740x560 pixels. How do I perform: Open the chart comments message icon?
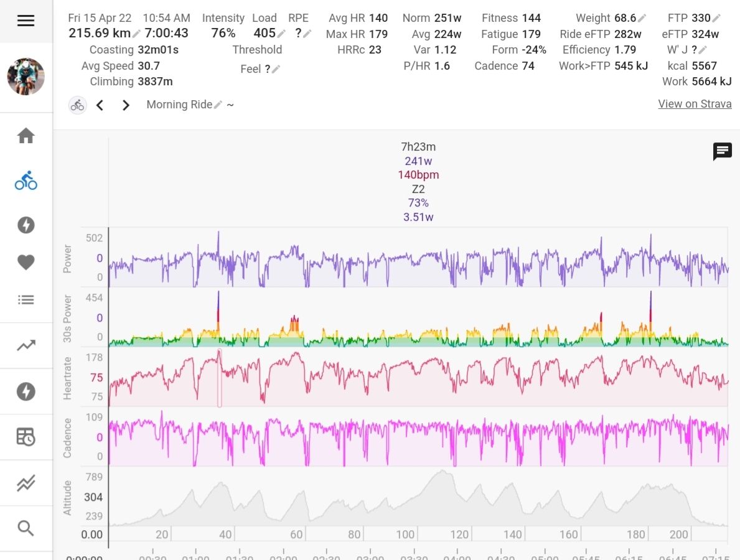click(x=722, y=151)
